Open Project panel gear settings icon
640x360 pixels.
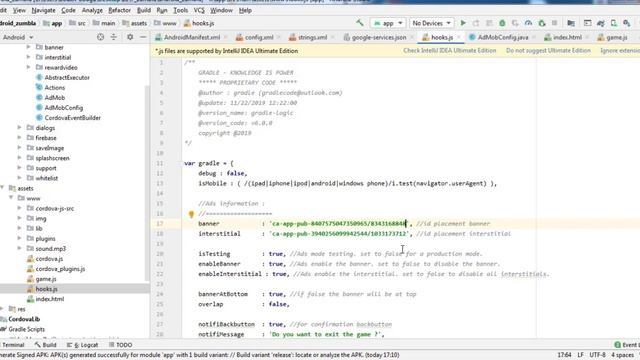(x=130, y=37)
